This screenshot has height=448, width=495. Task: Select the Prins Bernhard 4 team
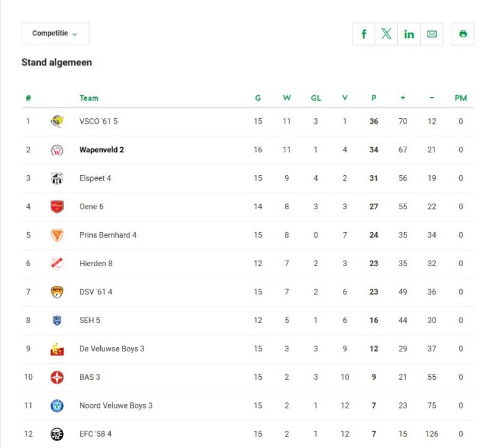click(108, 235)
